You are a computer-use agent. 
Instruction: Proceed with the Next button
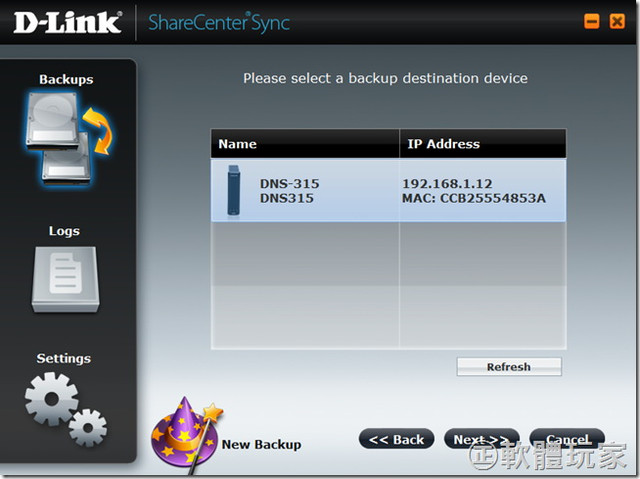pyautogui.click(x=482, y=440)
